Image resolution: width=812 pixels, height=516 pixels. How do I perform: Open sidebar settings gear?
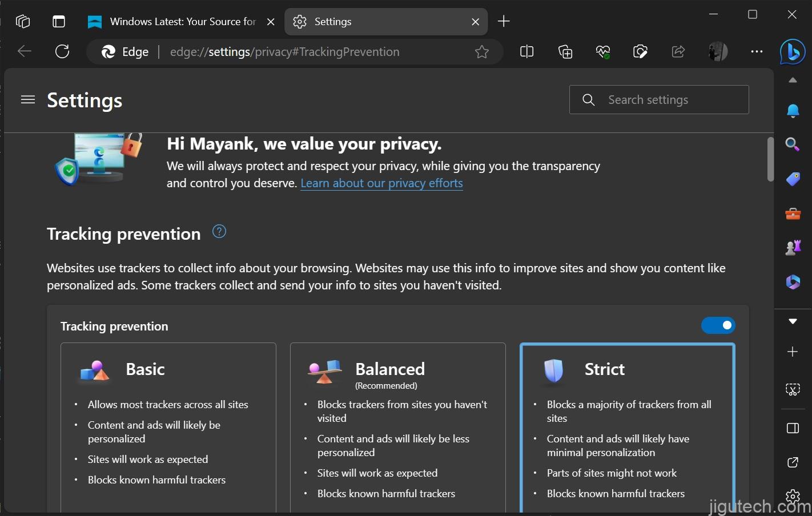coord(793,496)
